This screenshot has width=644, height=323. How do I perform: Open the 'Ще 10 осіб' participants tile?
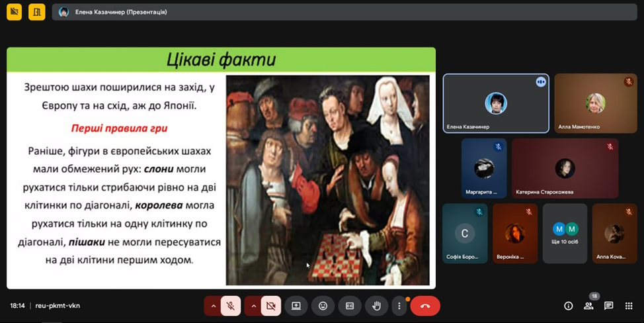[x=565, y=234]
